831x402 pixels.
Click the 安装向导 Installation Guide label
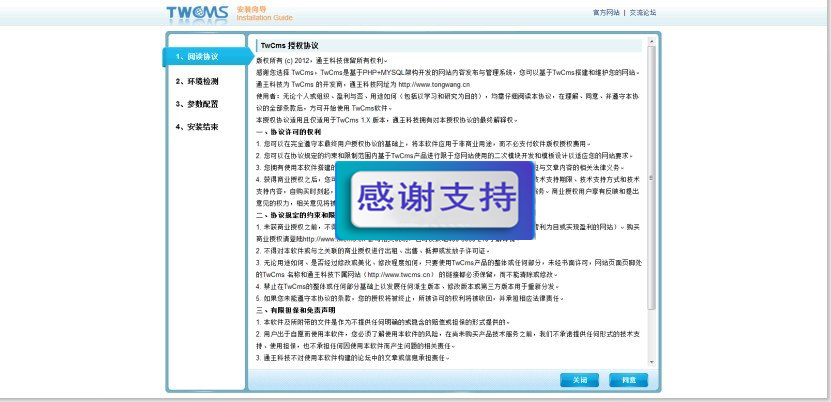coord(264,14)
